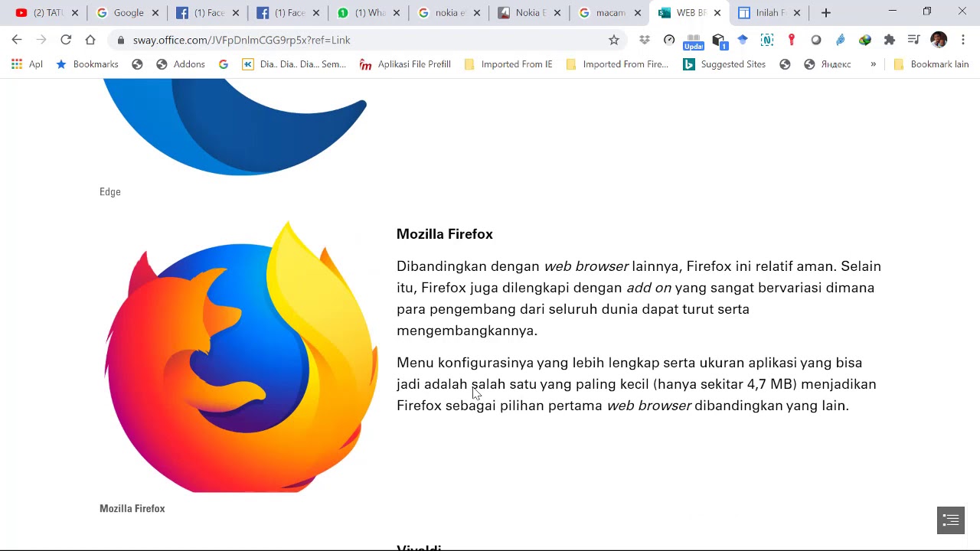Viewport: 980px width, 551px height.
Task: Open the Chrome three-dot menu
Action: (x=963, y=40)
